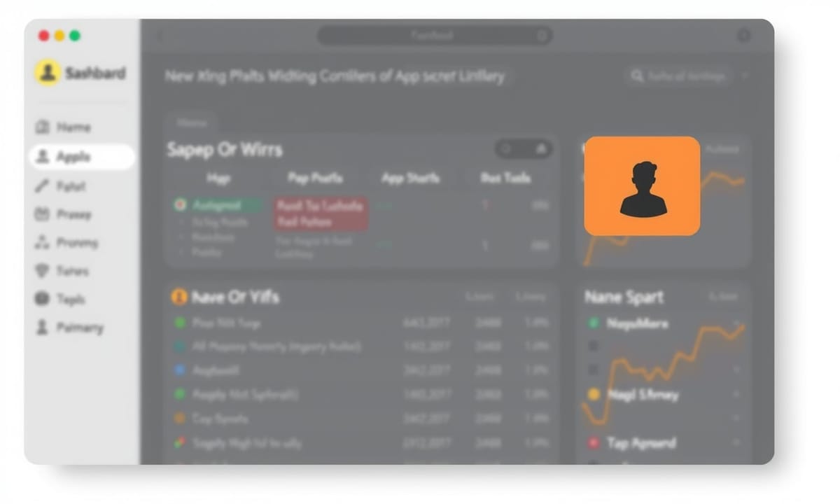Image resolution: width=840 pixels, height=504 pixels.
Task: Open the settings gear in title bar
Action: [x=743, y=36]
